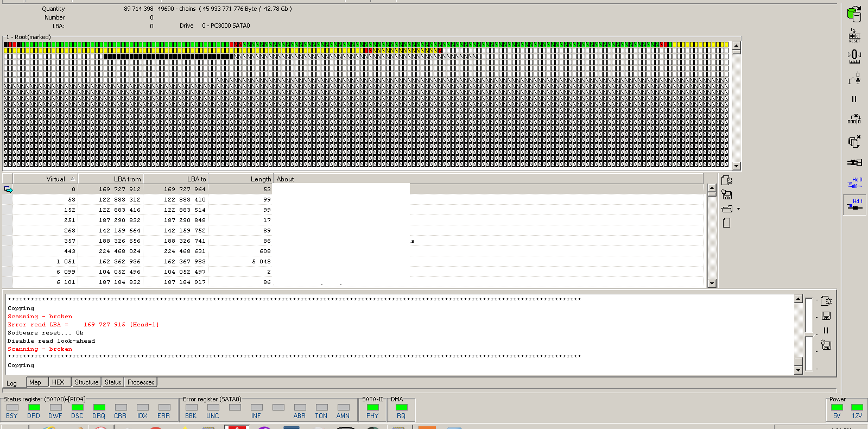Screen dimensions: 868x429
Task: Click the 5V power indicator
Action: point(837,411)
